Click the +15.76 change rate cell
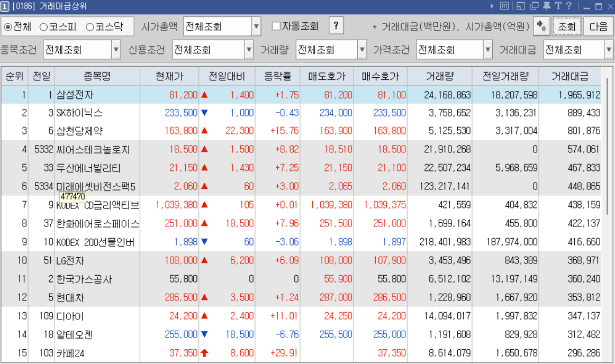Image resolution: width=615 pixels, height=364 pixels. (x=285, y=131)
